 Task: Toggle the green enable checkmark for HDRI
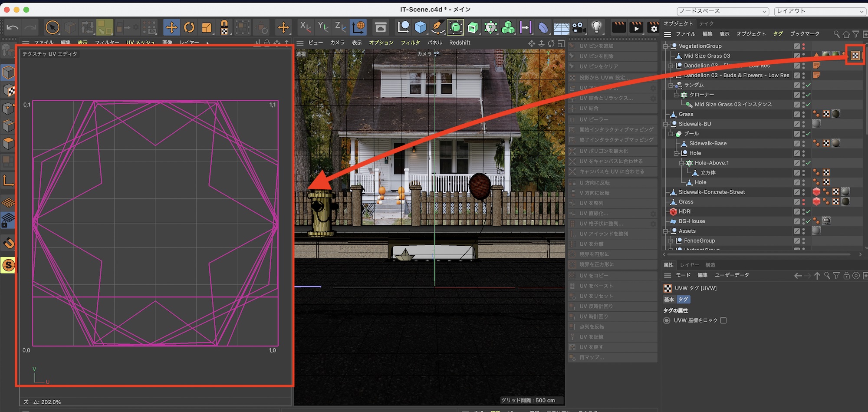pos(808,211)
